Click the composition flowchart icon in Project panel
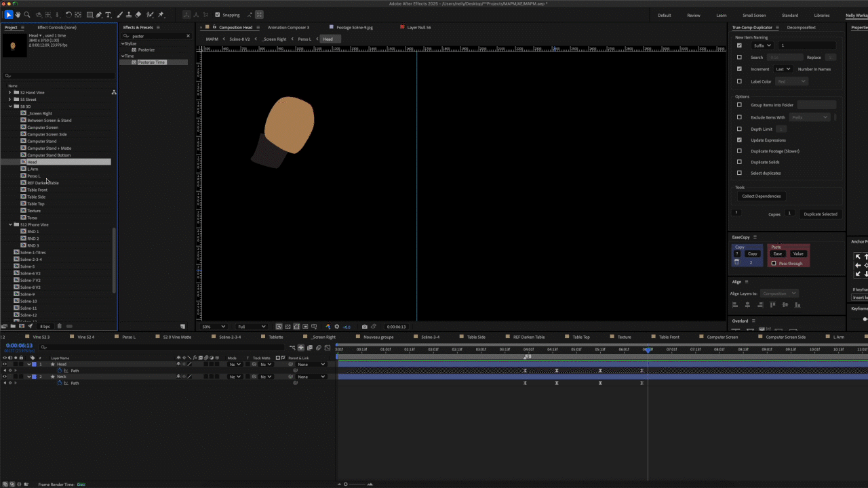The image size is (868, 488). 114,92
